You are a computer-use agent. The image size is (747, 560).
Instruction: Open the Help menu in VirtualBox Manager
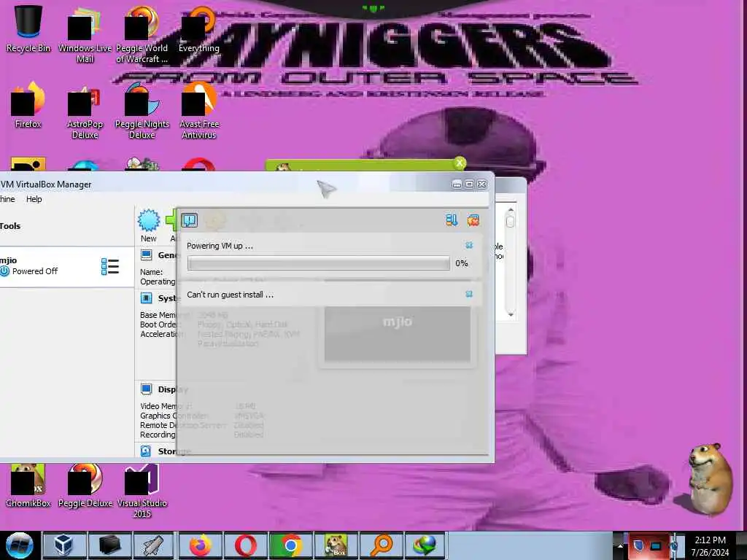tap(34, 199)
